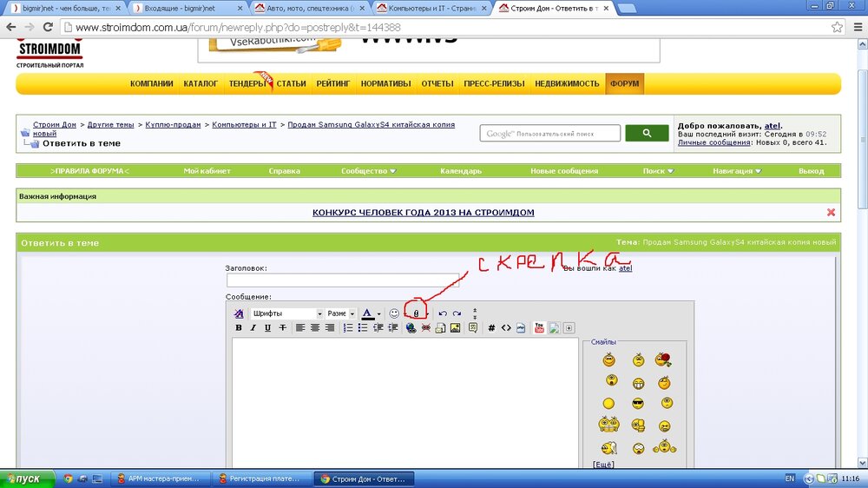The width and height of the screenshot is (868, 488).
Task: Open the КАТАЛОГ menu item
Action: (x=201, y=83)
